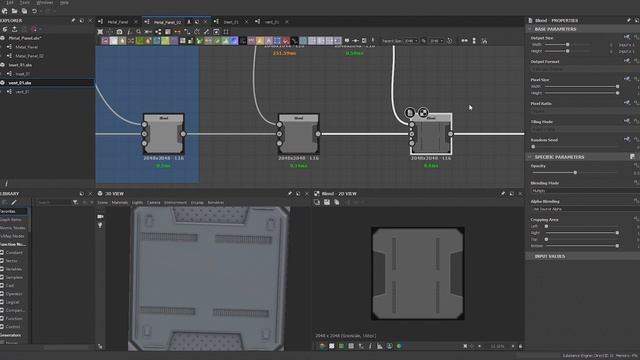Toggle the pin icon of the Properties panel
Image resolution: width=640 pixels, height=360 pixels.
[629, 20]
